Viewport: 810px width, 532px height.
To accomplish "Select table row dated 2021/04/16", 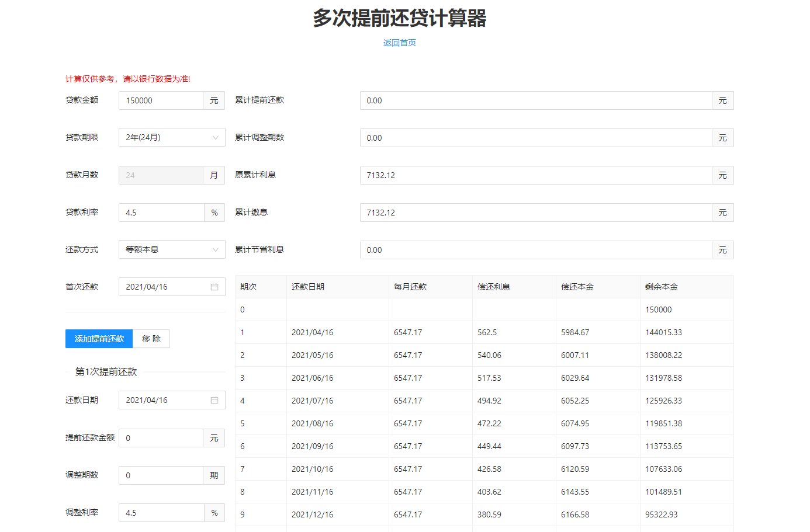I will (484, 332).
